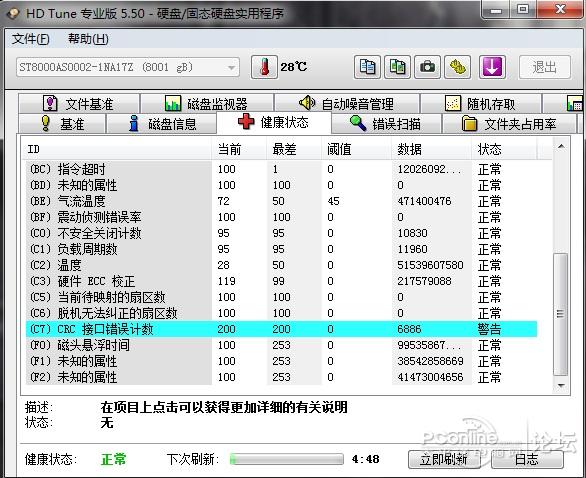Open the 磁盘信息 tab
Screen dimensions: 586x478
(161, 124)
